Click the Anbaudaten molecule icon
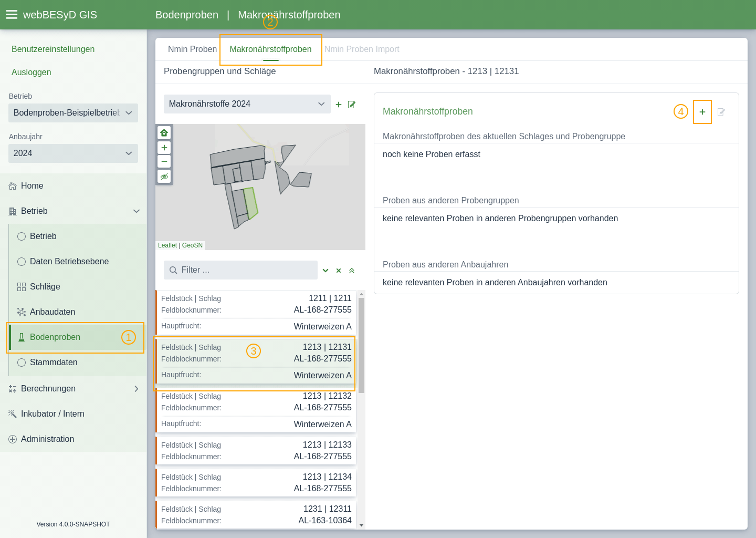Screen dimensions: 756x538 pyautogui.click(x=22, y=312)
